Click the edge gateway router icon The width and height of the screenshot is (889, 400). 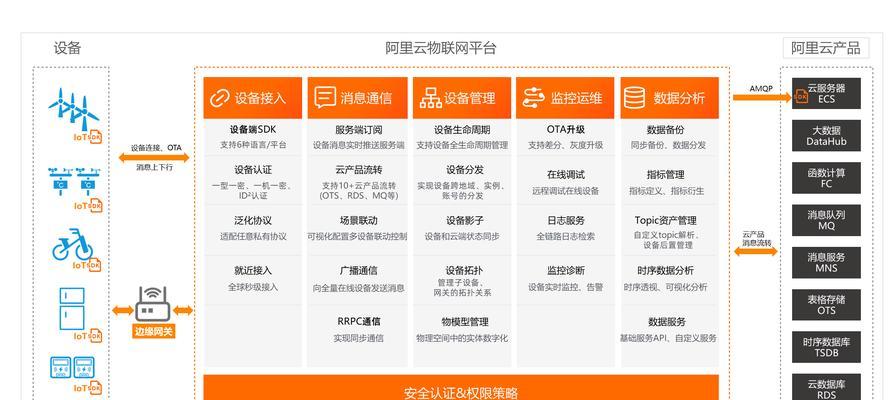(153, 304)
